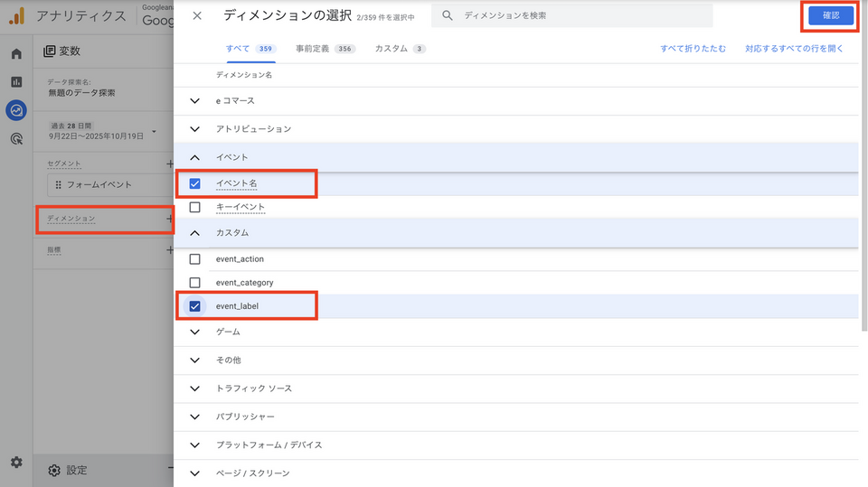The image size is (868, 487).
Task: Click the plus icon beside ディメンション
Action: [169, 219]
